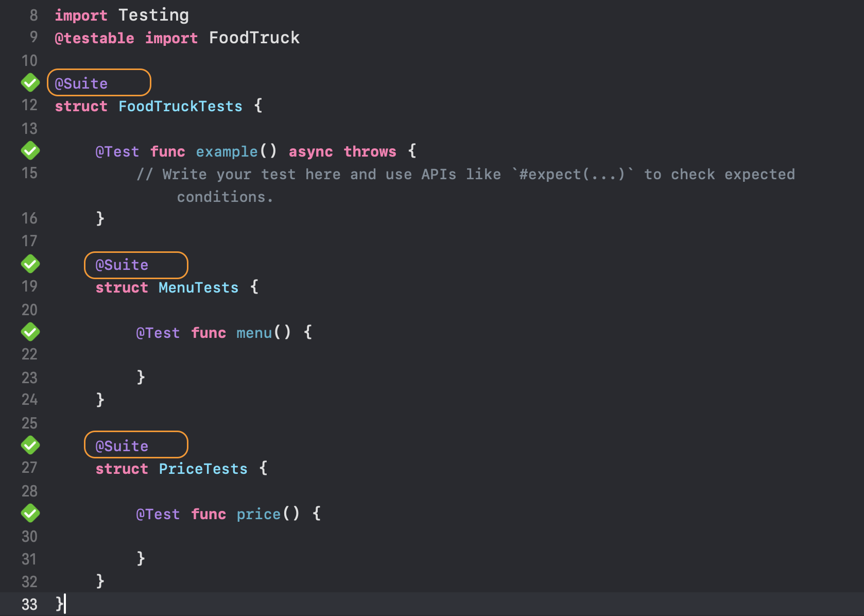Click the @Test attribute before func example
Viewport: 864px width, 616px height.
click(117, 151)
